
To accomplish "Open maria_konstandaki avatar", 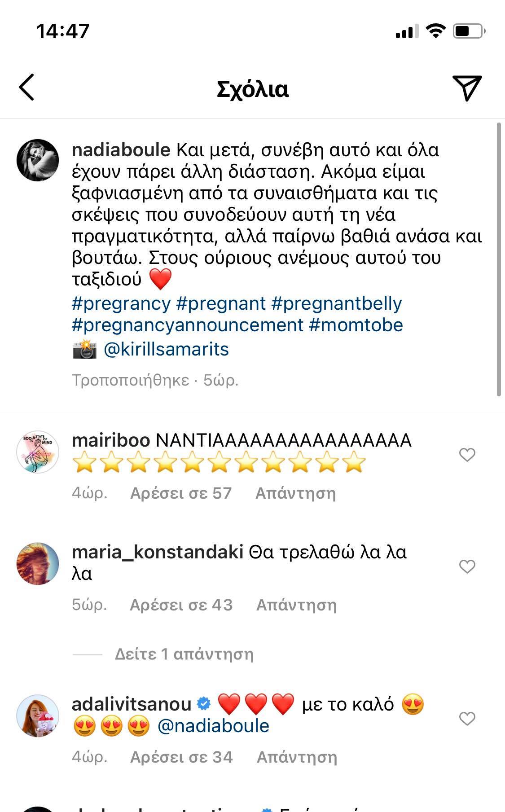I will tap(38, 564).
